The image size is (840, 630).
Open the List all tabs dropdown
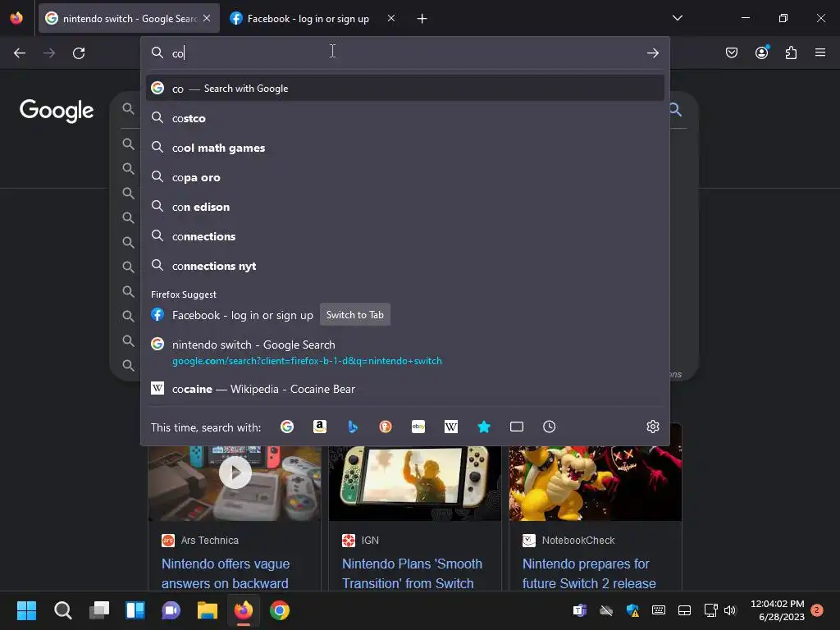(678, 18)
